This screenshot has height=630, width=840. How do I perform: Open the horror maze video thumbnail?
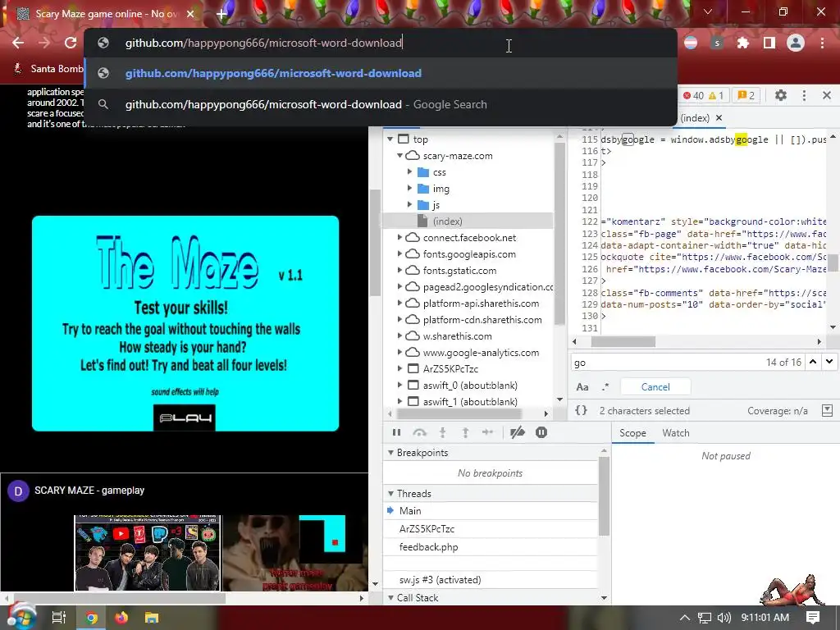pos(295,553)
